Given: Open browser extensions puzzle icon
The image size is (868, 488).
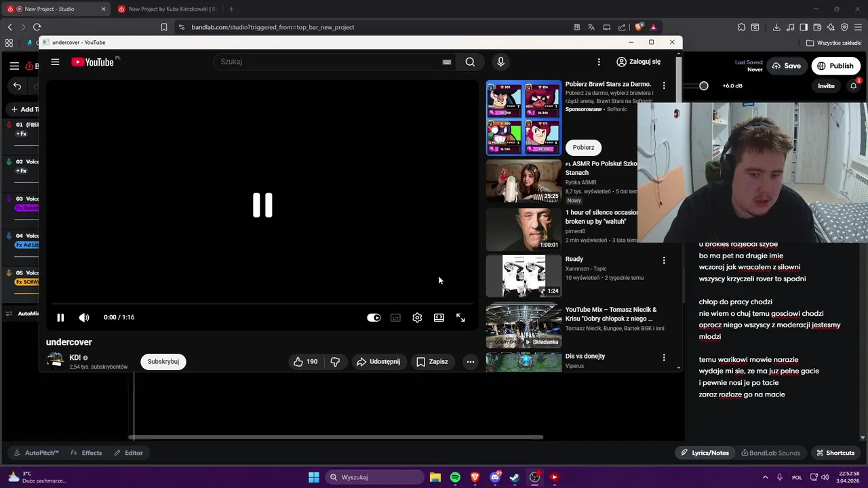Looking at the screenshot, I should click(x=741, y=27).
